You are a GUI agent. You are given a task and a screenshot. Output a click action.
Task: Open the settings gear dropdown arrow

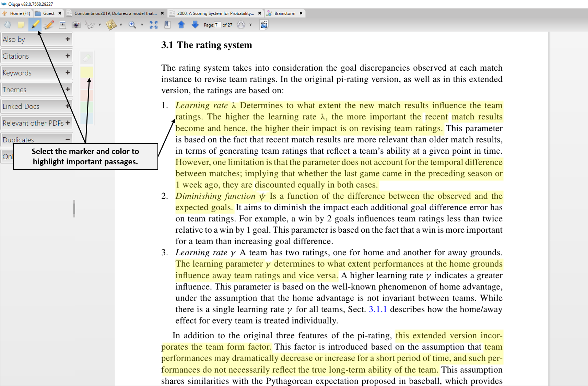pos(250,25)
